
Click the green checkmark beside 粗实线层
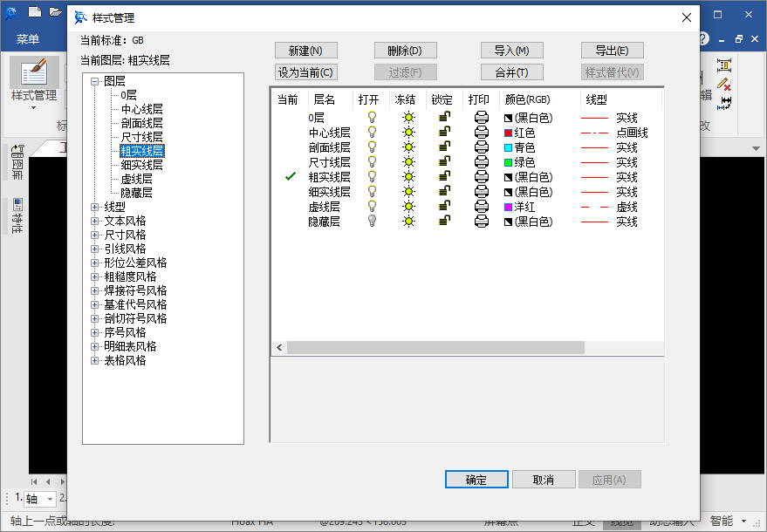tap(290, 176)
